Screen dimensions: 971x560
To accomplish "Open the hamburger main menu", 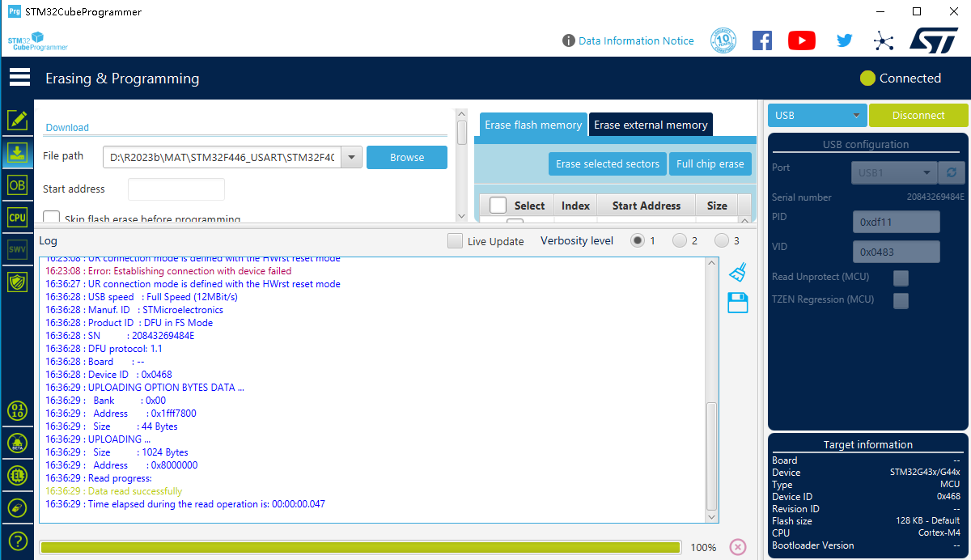I will coord(19,78).
